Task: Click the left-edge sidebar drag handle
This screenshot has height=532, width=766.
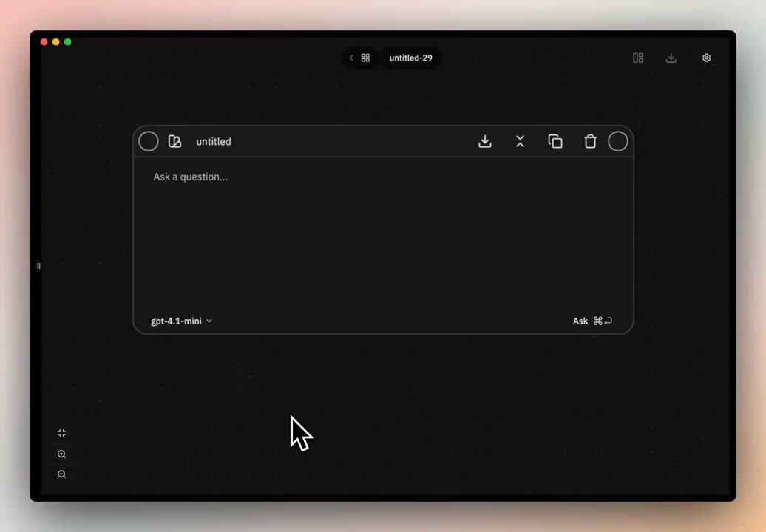Action: coord(38,266)
